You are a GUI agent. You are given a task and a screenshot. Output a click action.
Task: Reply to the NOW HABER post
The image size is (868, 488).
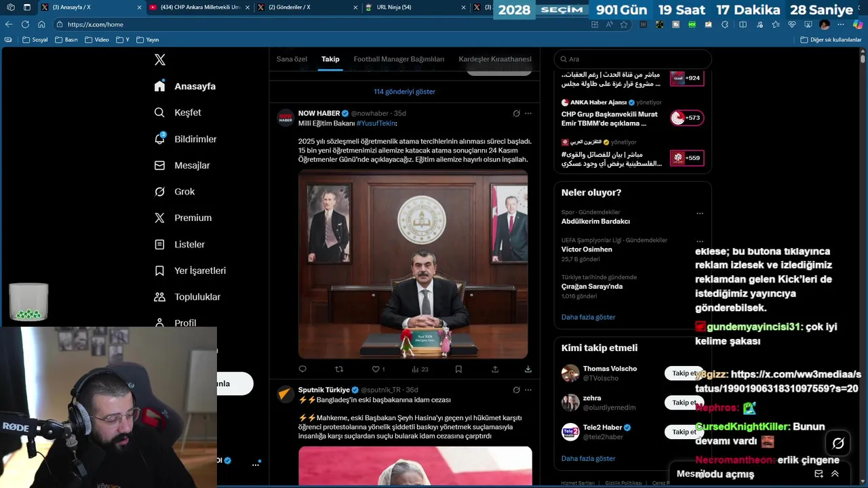tap(302, 369)
